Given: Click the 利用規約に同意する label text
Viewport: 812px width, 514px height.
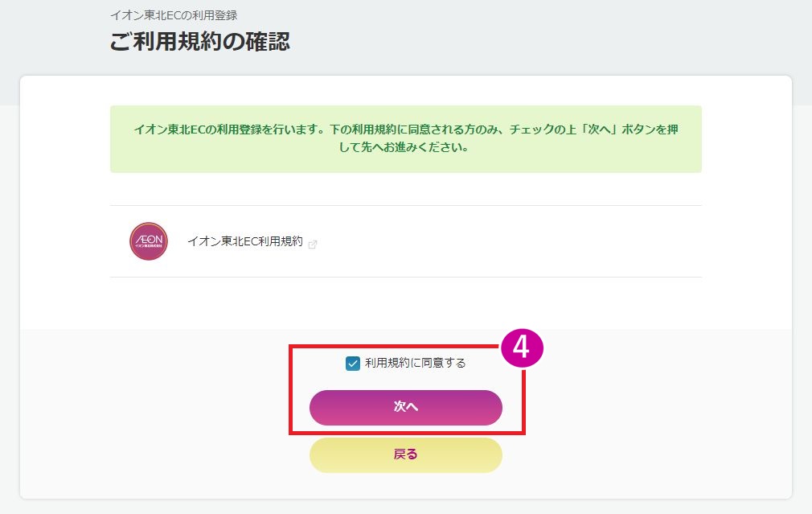Looking at the screenshot, I should click(415, 363).
